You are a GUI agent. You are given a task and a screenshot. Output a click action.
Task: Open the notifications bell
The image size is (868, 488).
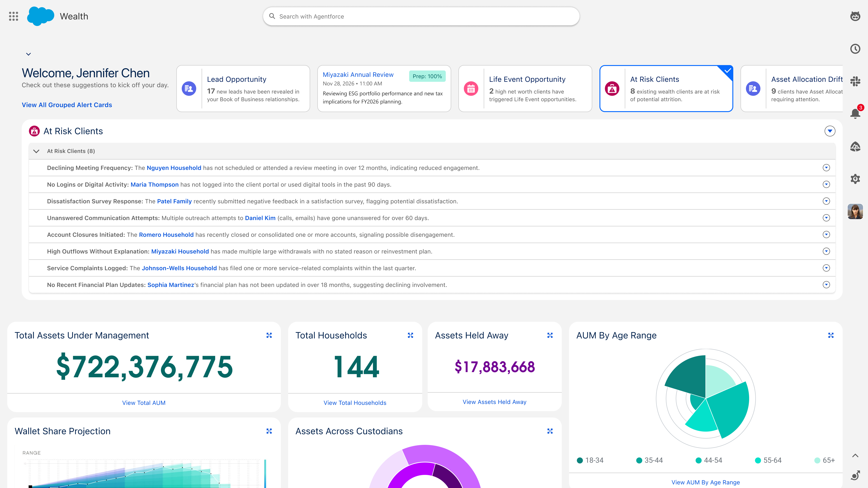[x=855, y=113]
